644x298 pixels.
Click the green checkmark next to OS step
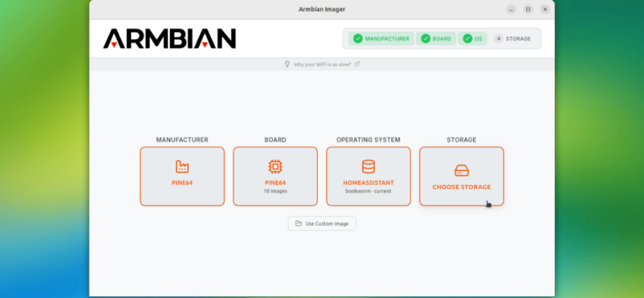pyautogui.click(x=468, y=39)
